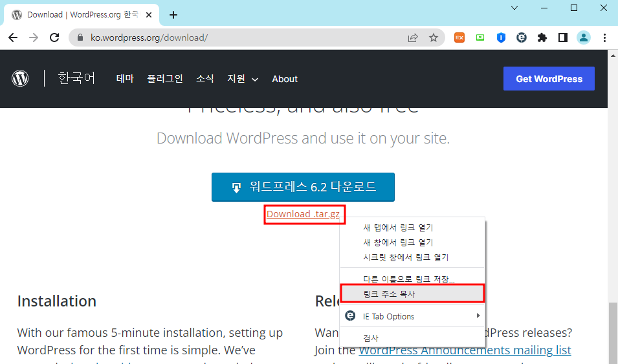Screen dimensions: 618x364
Task: Select 링크 주소 복사 in context menu
Action: (x=412, y=294)
